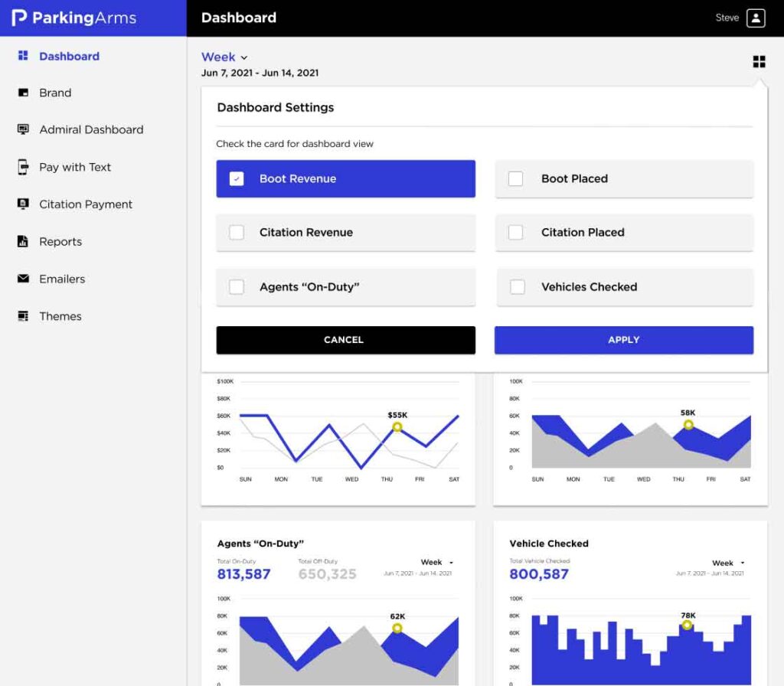Open Admiral Dashboard monitor icon
This screenshot has height=686, width=784.
tap(23, 129)
